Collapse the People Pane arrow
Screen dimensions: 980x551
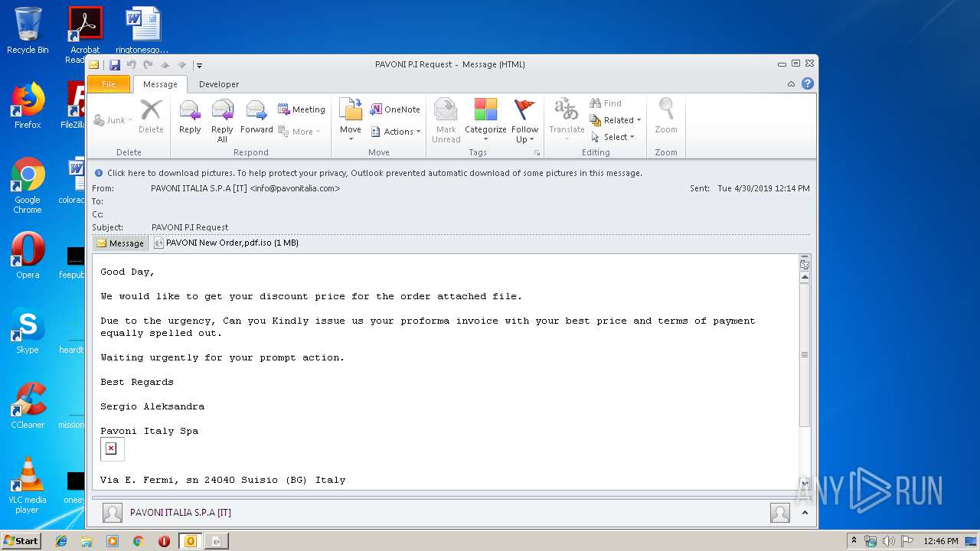point(805,513)
